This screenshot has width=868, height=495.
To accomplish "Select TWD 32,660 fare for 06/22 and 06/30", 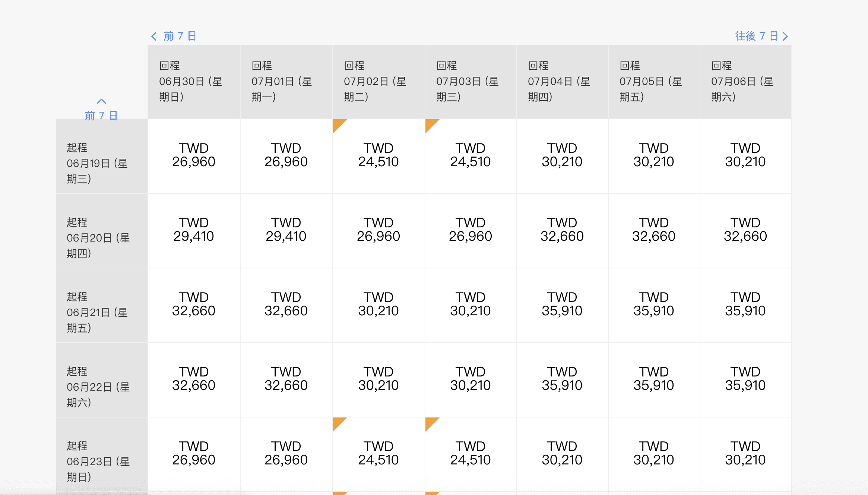I will pos(194,380).
